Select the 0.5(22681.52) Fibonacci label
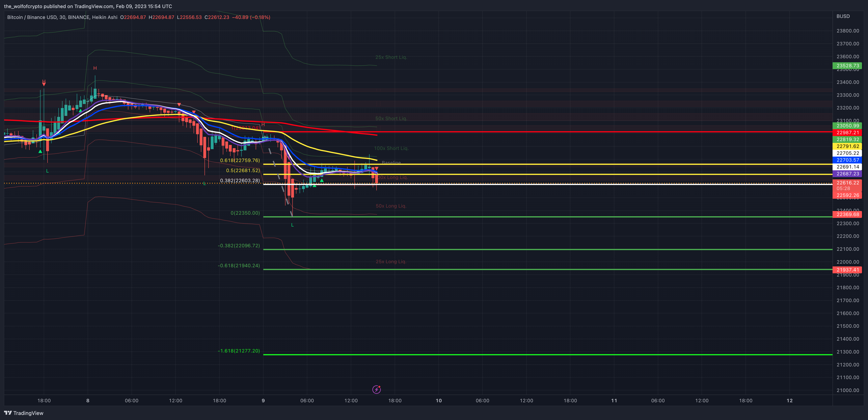The height and width of the screenshot is (420, 868). click(x=243, y=170)
